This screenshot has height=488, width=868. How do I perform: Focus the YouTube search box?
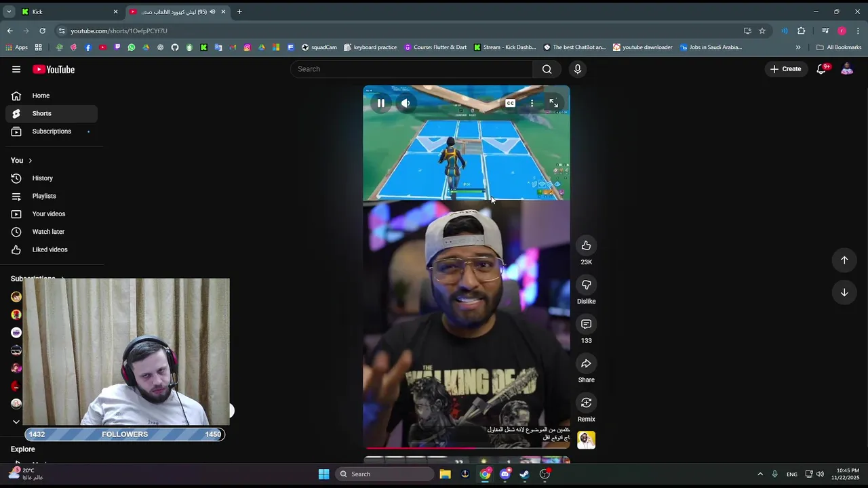point(412,69)
